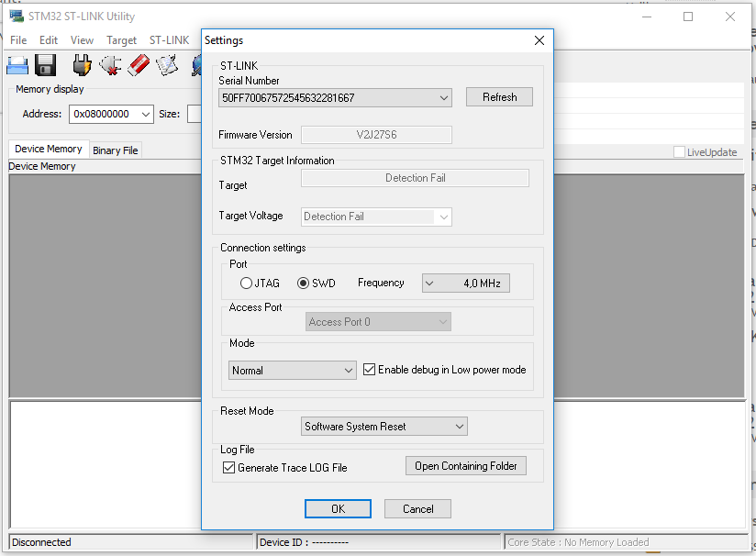Click the Save file floppy icon
The height and width of the screenshot is (556, 756).
pos(45,65)
